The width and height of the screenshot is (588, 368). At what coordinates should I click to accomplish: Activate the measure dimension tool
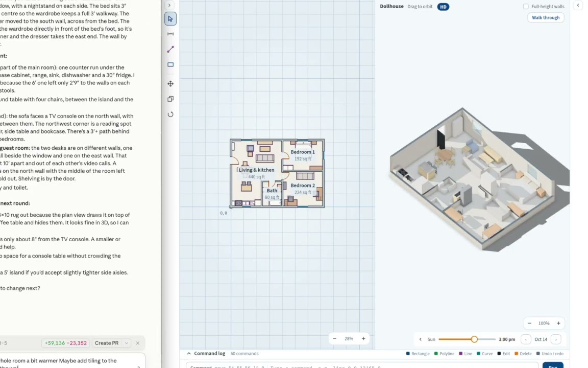click(x=170, y=34)
